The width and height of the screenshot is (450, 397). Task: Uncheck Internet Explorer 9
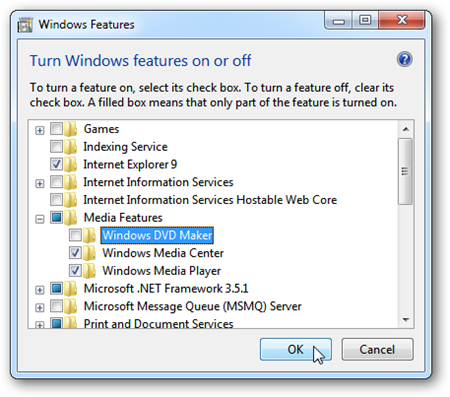pos(56,164)
